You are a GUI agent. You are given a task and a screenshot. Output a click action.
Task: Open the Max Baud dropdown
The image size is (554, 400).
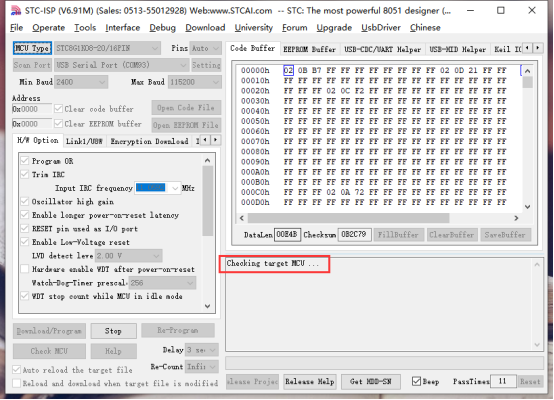click(194, 82)
